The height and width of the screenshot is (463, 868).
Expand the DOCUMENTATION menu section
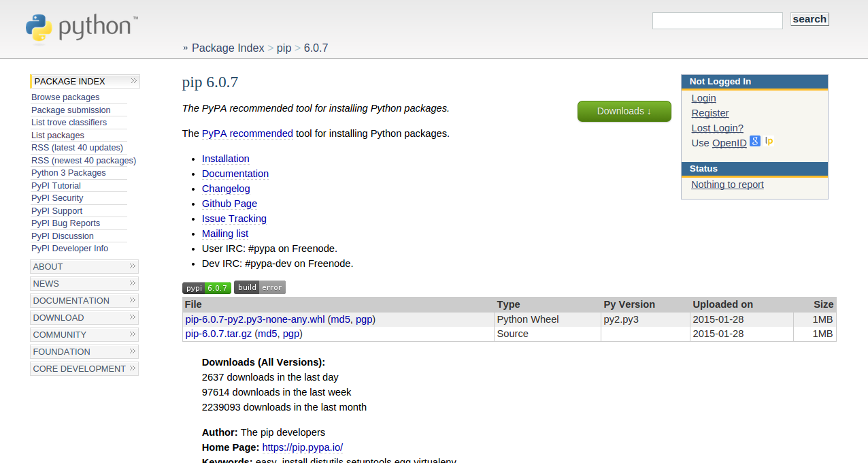coord(85,300)
